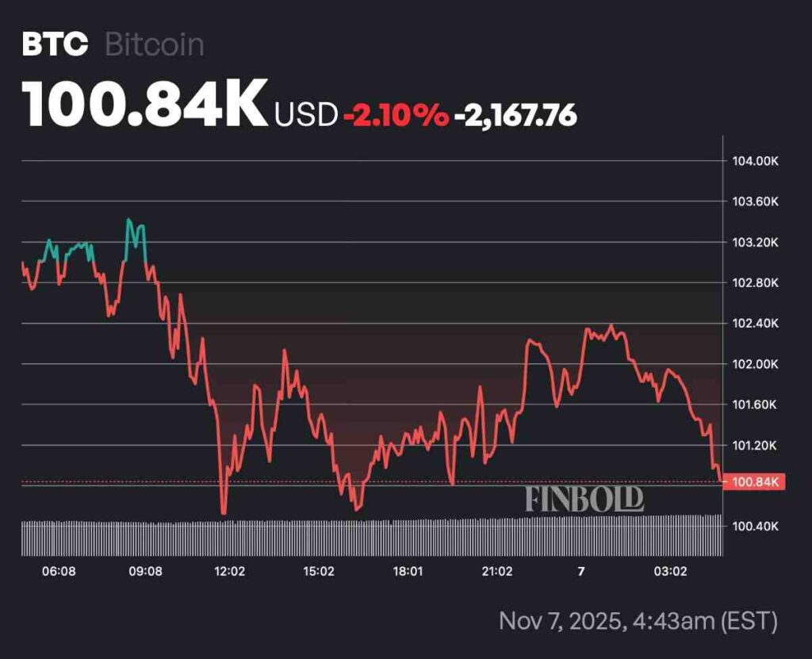Click the USD currency label
Image resolution: width=812 pixels, height=659 pixels.
[306, 116]
